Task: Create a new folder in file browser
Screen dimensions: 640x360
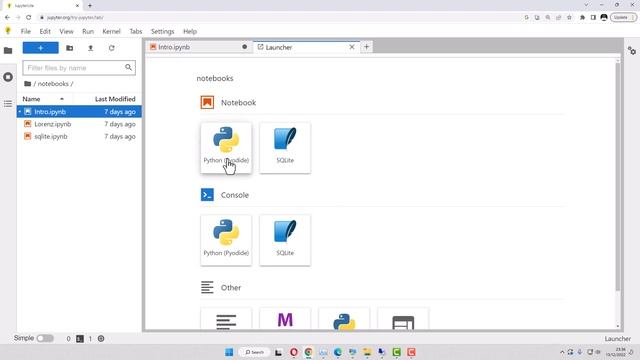Action: coord(70,48)
